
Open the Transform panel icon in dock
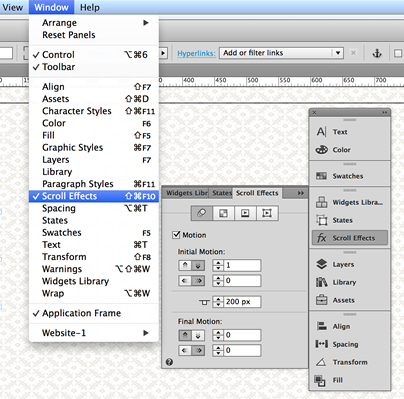coord(321,362)
